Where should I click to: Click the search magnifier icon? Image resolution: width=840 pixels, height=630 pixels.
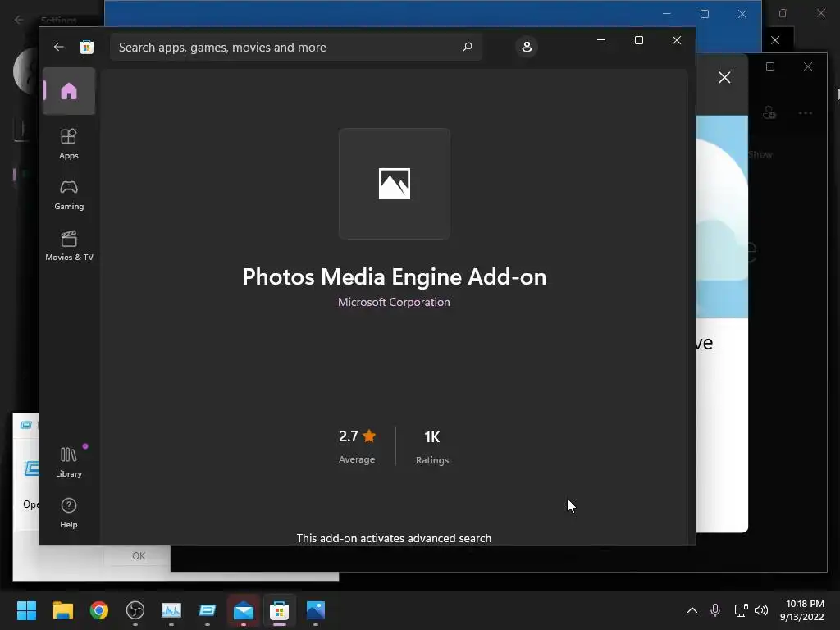pos(468,47)
